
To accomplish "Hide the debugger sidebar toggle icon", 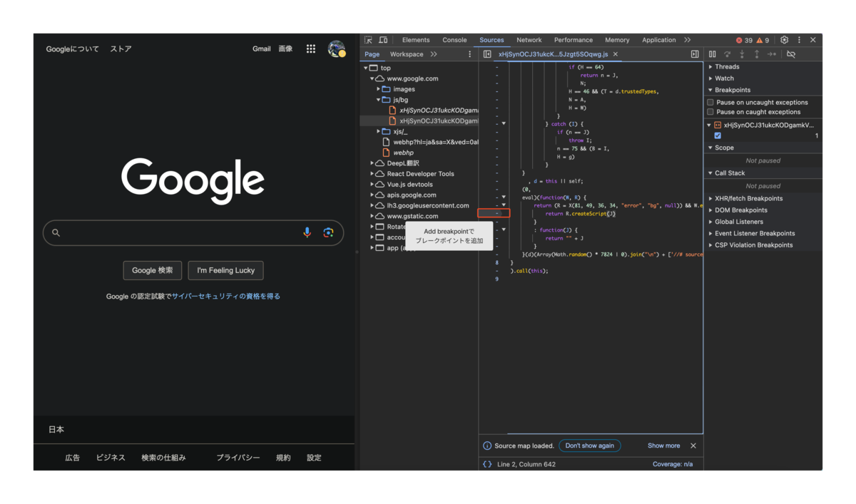I will 695,54.
